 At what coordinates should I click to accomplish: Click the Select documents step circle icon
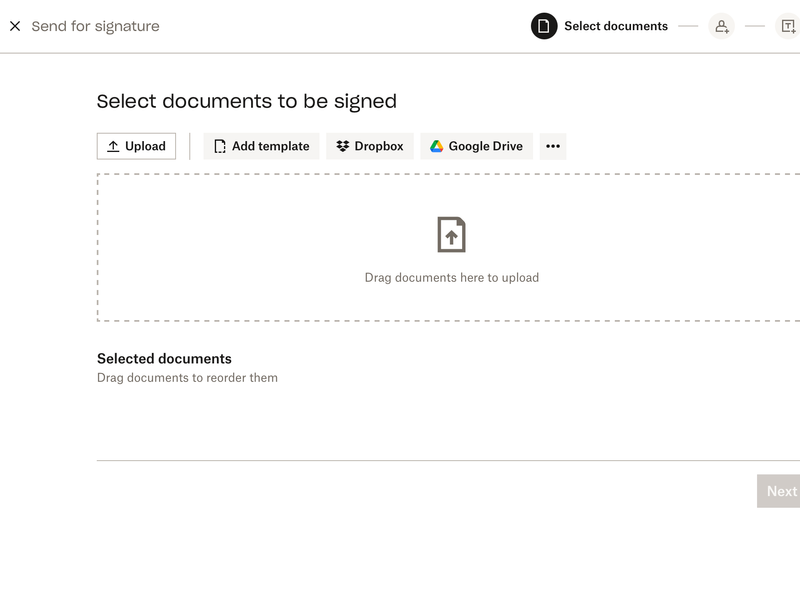pyautogui.click(x=544, y=27)
